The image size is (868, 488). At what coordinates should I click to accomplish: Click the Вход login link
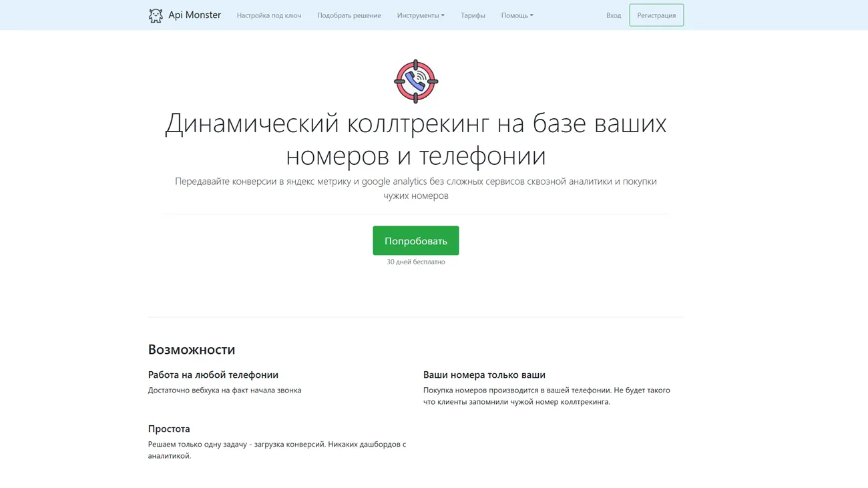pyautogui.click(x=613, y=15)
